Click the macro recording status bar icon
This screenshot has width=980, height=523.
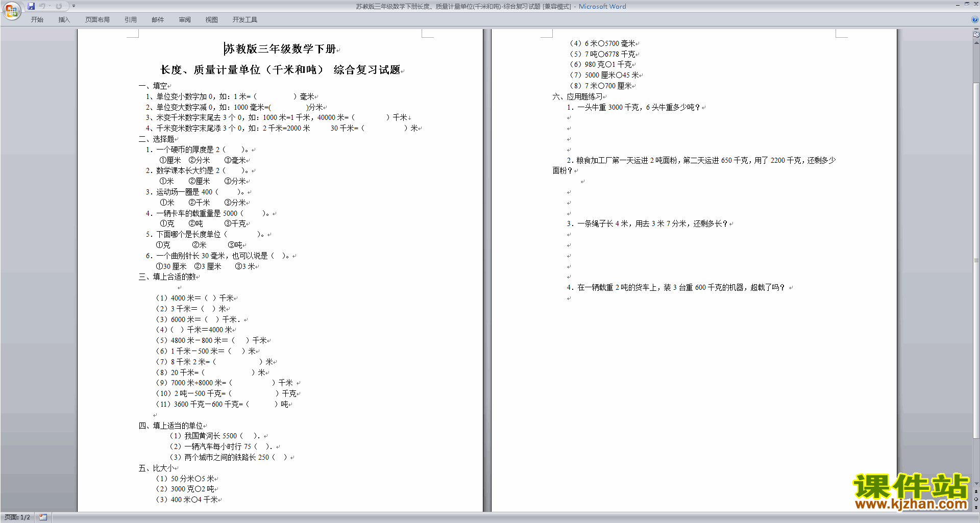43,517
